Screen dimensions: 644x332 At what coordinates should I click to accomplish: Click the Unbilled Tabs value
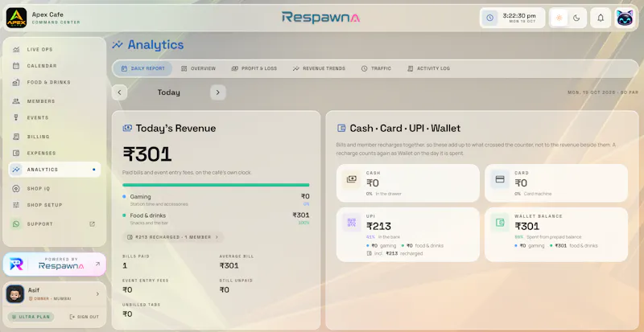pyautogui.click(x=127, y=314)
